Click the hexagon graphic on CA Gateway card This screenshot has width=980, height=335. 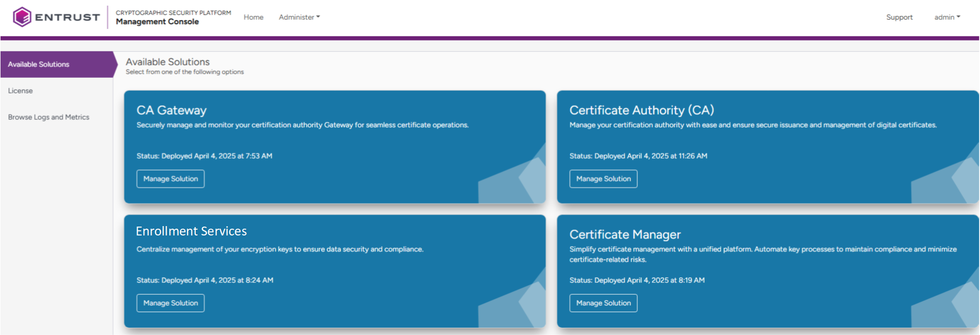[x=530, y=180]
